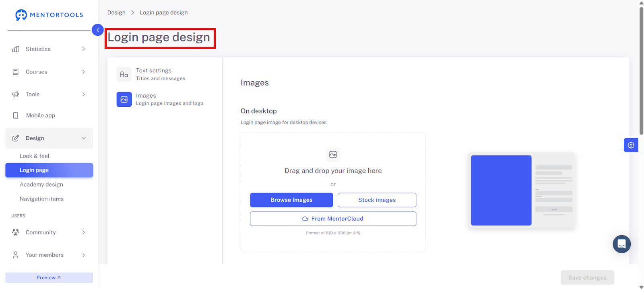Open Look & feel submenu item
644x289 pixels.
[35, 156]
